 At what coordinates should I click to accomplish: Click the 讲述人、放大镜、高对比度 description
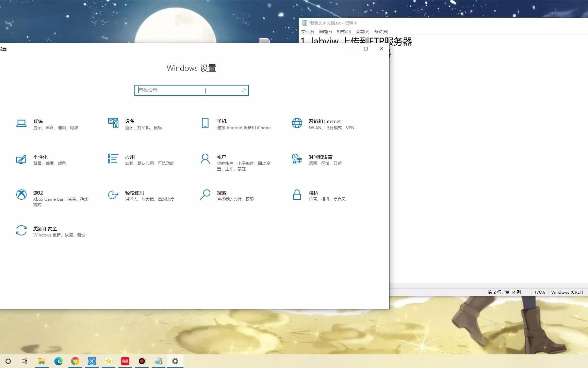click(x=150, y=199)
